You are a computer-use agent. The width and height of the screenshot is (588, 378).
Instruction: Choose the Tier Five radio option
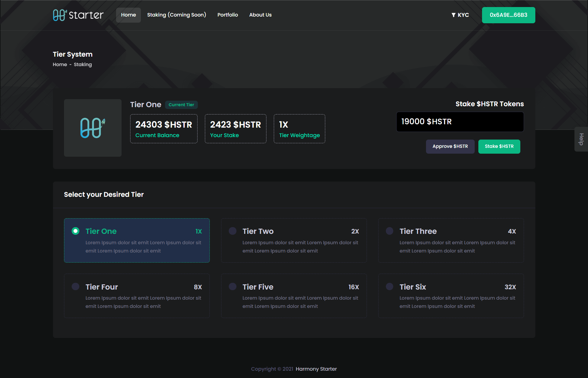pos(233,286)
